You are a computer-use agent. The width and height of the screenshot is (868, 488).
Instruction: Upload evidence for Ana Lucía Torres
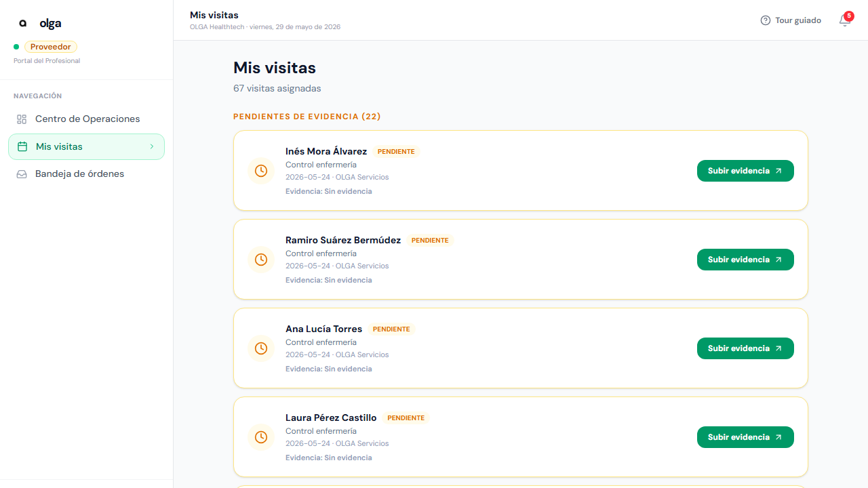tap(745, 348)
